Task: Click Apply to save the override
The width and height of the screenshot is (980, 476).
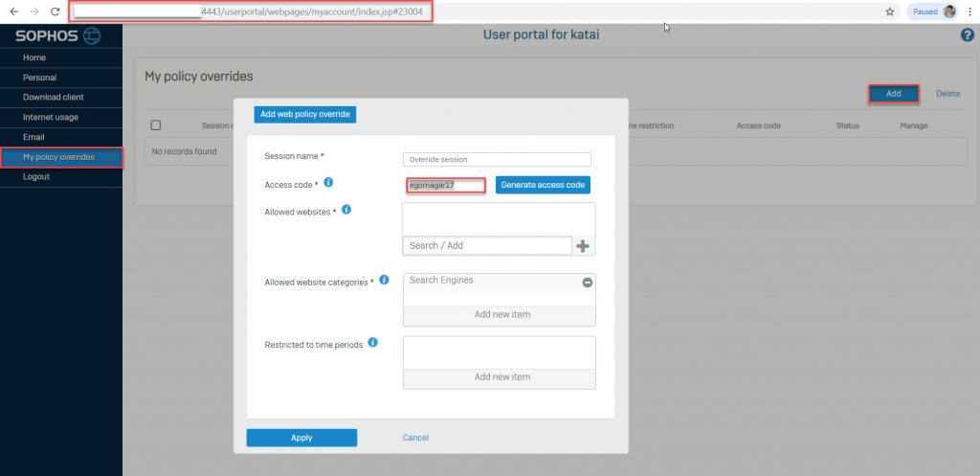Action: pos(301,438)
